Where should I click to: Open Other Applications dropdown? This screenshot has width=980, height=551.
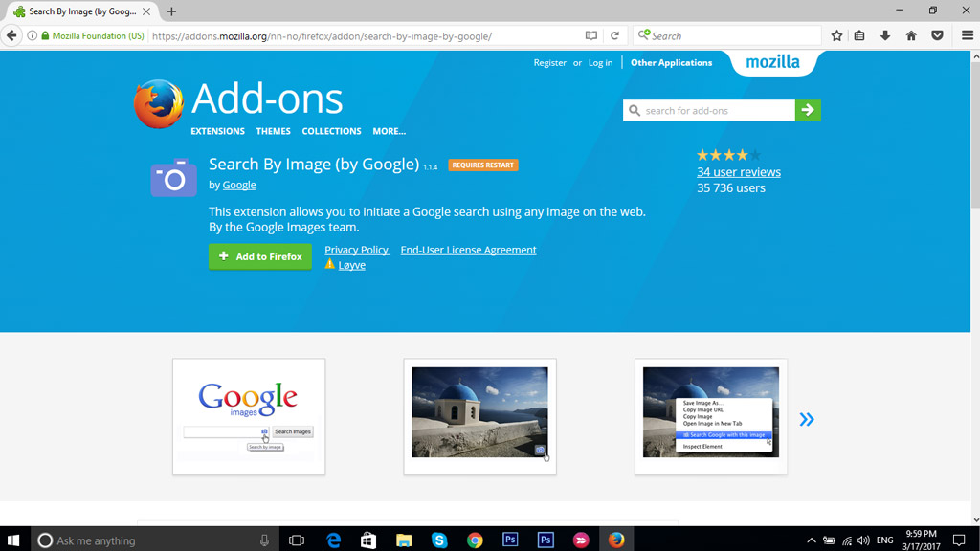671,63
